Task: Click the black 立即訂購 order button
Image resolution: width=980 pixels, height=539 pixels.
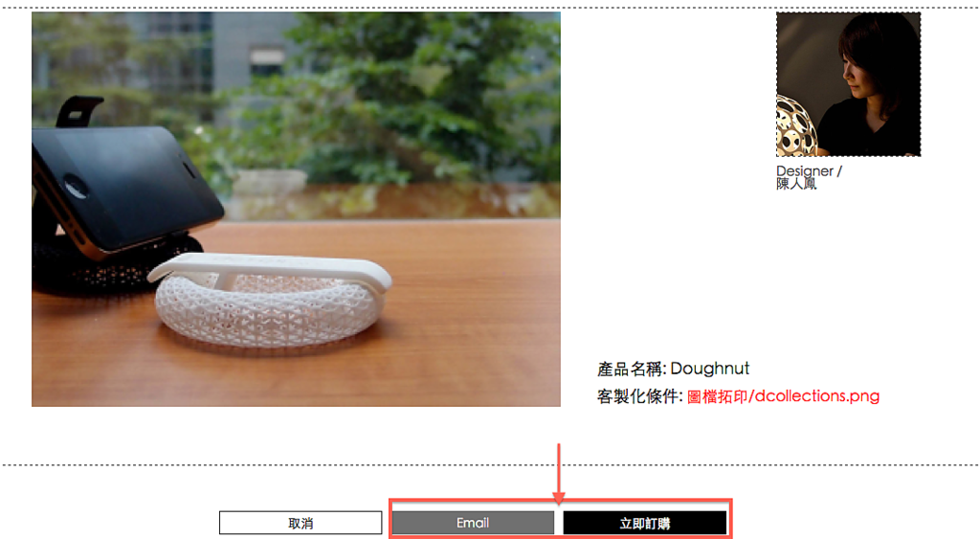Action: 645,523
